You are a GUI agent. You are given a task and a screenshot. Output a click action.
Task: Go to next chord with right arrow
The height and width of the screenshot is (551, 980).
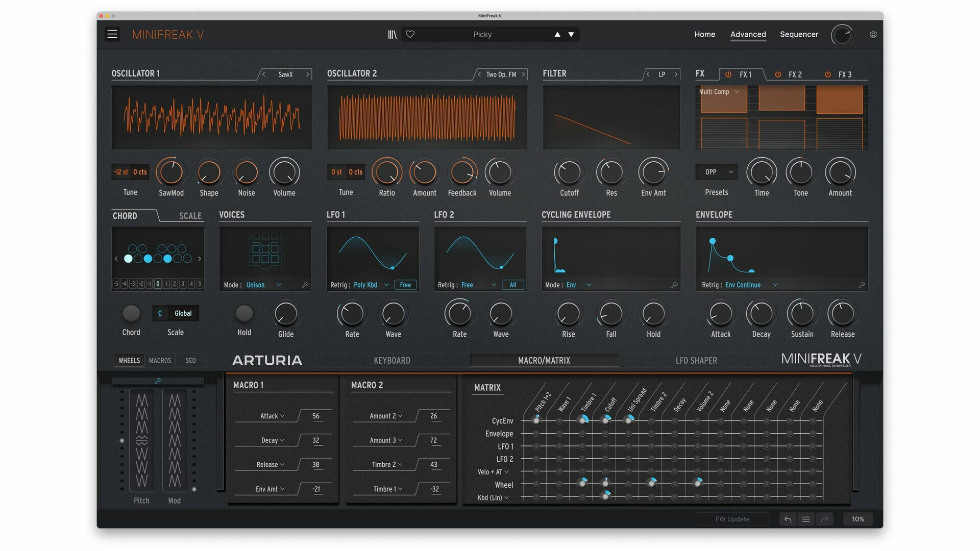200,259
